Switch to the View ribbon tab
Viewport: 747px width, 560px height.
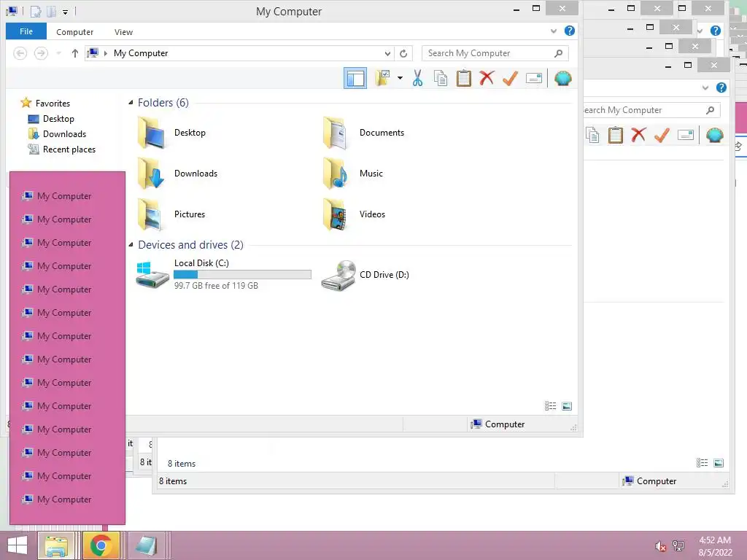(x=123, y=32)
